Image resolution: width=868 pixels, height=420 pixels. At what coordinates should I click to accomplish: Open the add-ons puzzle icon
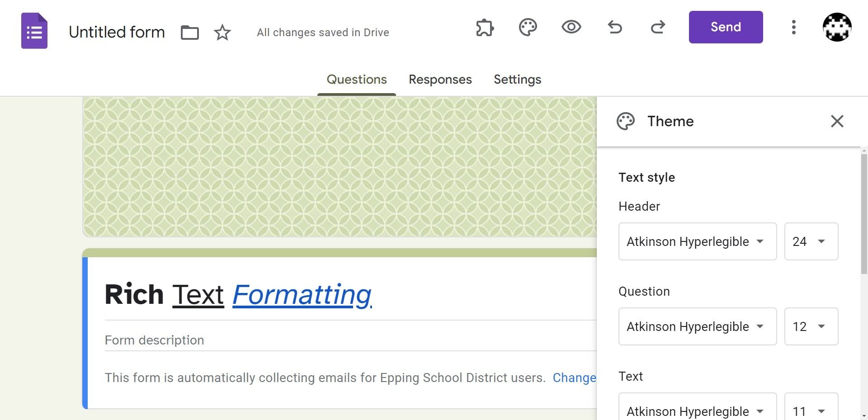click(x=485, y=28)
